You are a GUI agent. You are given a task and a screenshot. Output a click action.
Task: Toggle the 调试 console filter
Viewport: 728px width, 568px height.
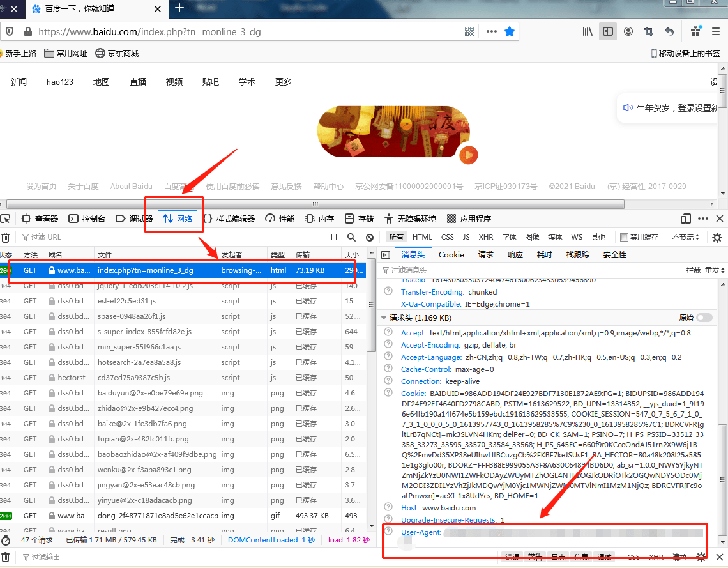(x=604, y=557)
